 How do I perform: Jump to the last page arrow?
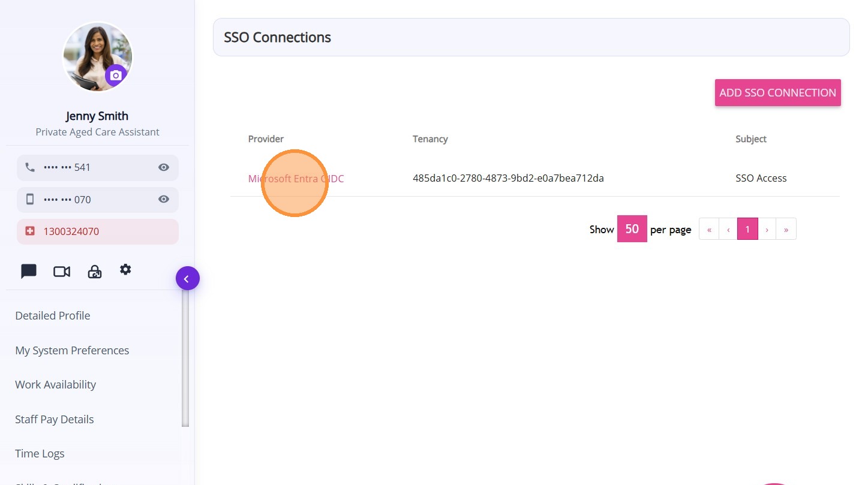tap(786, 229)
